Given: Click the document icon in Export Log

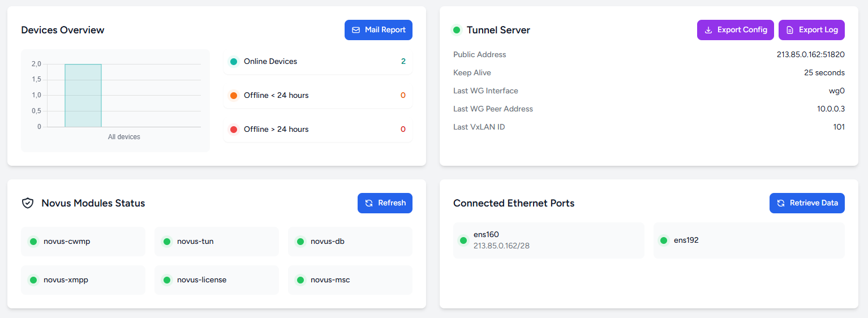Looking at the screenshot, I should (x=790, y=30).
